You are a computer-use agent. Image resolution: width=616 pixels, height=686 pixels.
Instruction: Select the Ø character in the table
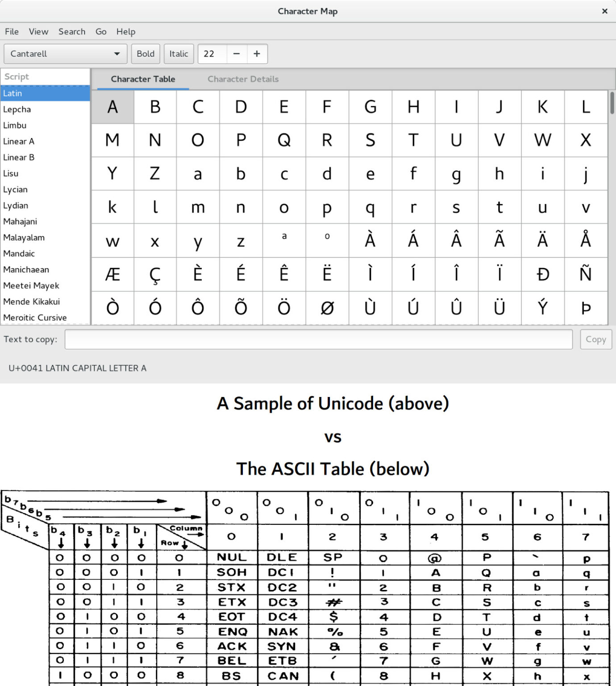click(x=327, y=307)
